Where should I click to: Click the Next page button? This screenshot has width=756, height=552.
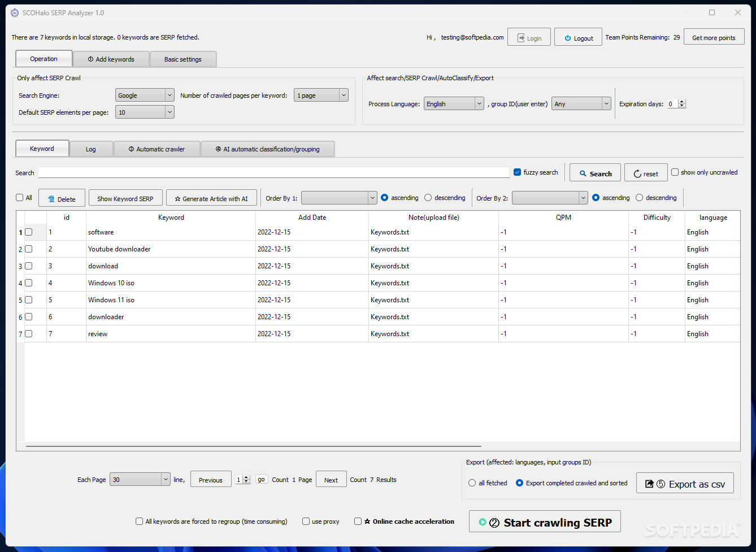pyautogui.click(x=331, y=480)
